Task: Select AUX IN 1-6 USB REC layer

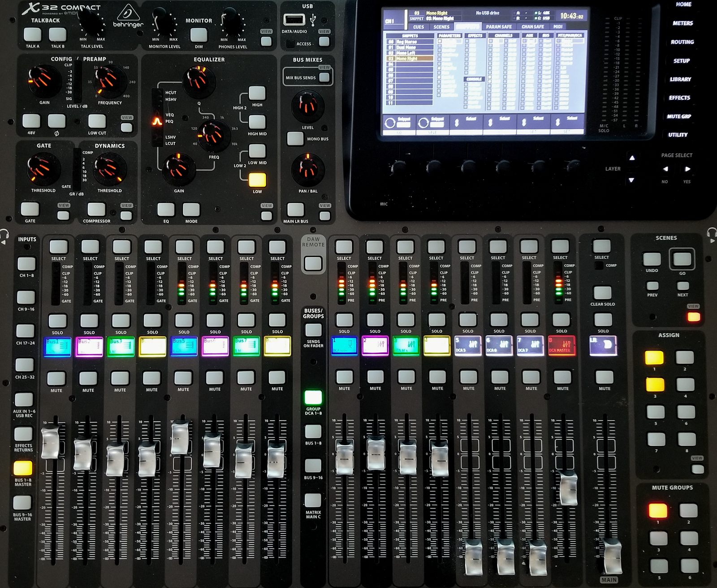Action: point(24,399)
